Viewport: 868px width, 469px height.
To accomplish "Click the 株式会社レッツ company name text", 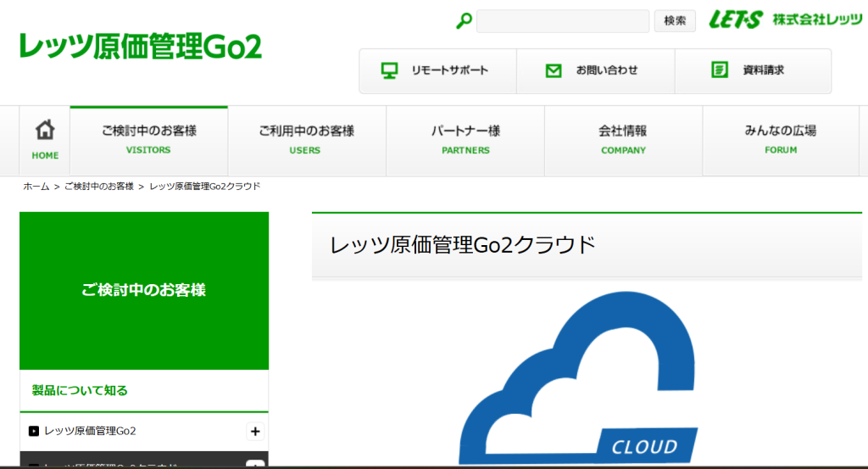I will (817, 20).
